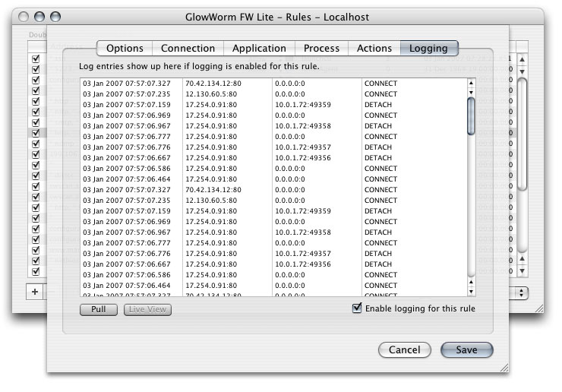Go to the Process tab
Image resolution: width=562 pixels, height=392 pixels.
tap(321, 48)
